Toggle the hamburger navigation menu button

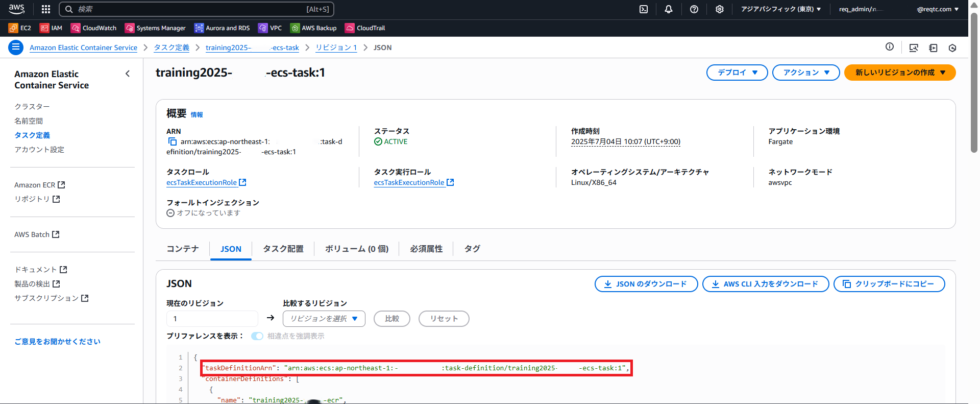pyautogui.click(x=16, y=47)
